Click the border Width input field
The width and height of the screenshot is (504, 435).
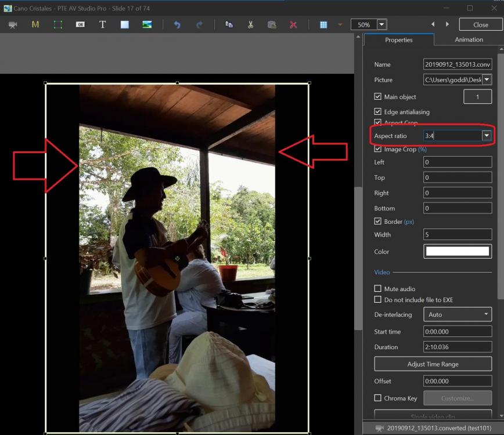coord(457,235)
